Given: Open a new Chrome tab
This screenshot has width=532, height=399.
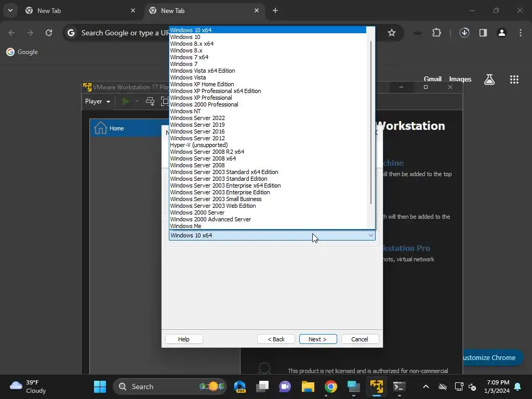Looking at the screenshot, I should [275, 10].
